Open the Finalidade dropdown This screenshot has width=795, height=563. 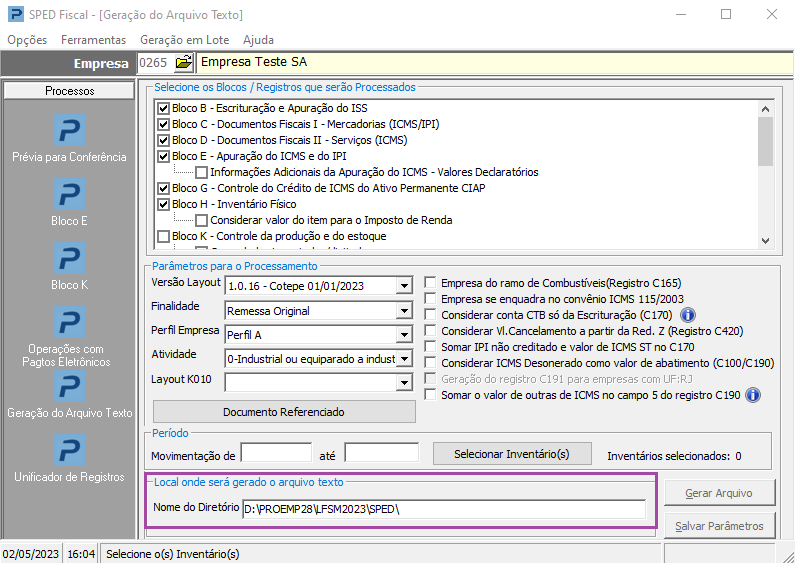click(x=404, y=311)
